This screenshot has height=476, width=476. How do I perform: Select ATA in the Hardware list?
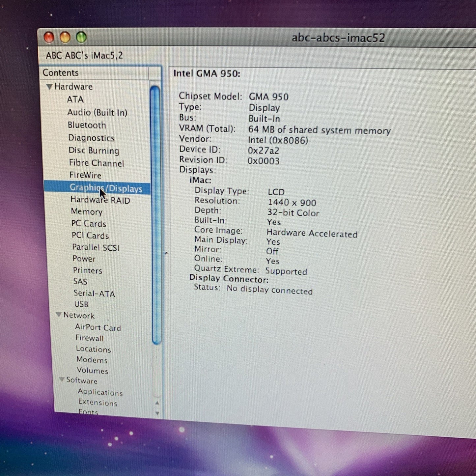pyautogui.click(x=75, y=99)
